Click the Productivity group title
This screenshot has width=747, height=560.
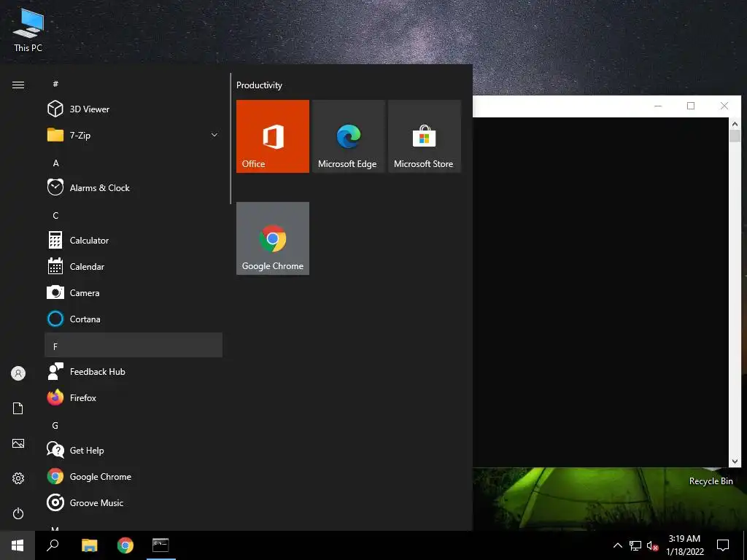coord(259,85)
